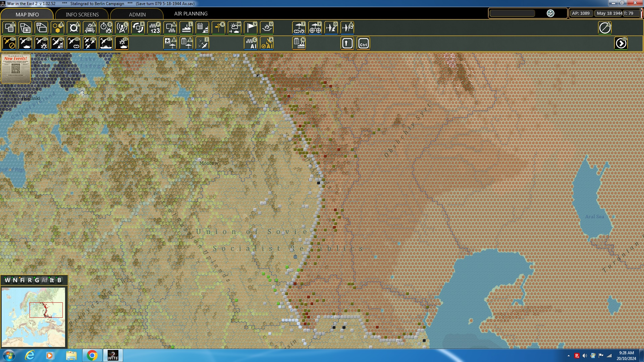Toggle fortification levels icon (hotkey F)

pyautogui.click(x=73, y=28)
